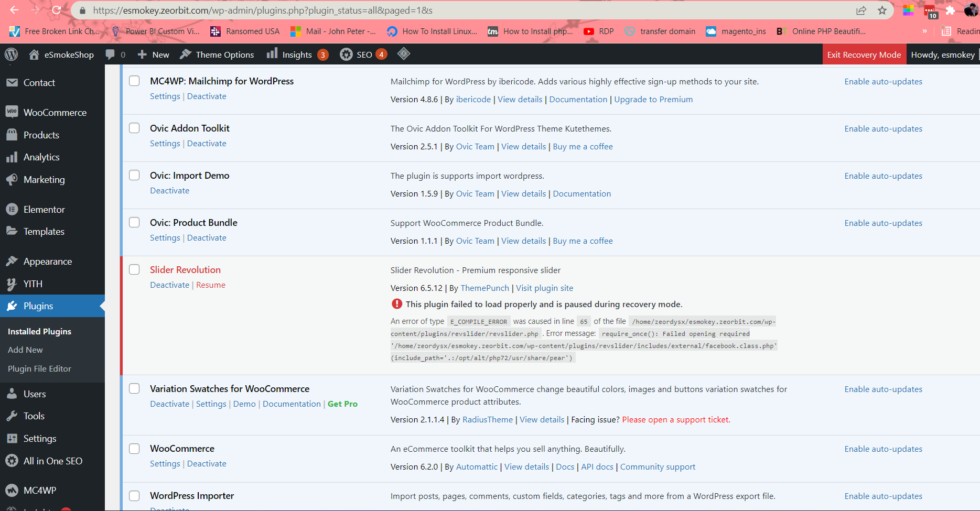Enable auto-updates for WooCommerce plugin
The width and height of the screenshot is (980, 511).
[883, 449]
